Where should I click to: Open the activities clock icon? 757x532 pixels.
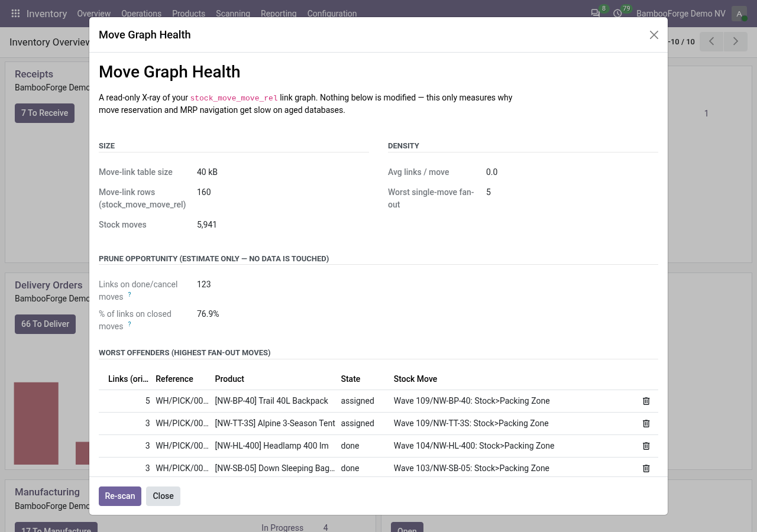coord(618,13)
